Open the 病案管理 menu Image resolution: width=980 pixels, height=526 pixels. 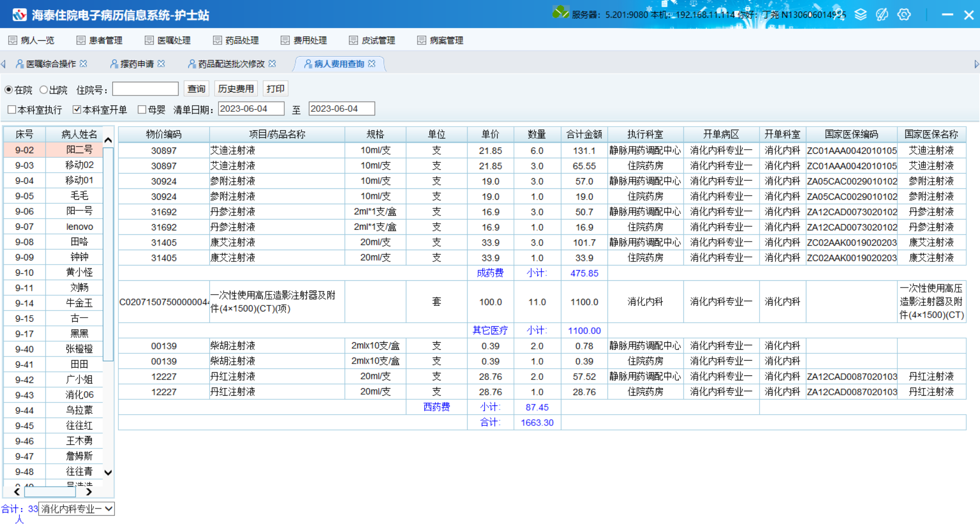[x=440, y=40]
